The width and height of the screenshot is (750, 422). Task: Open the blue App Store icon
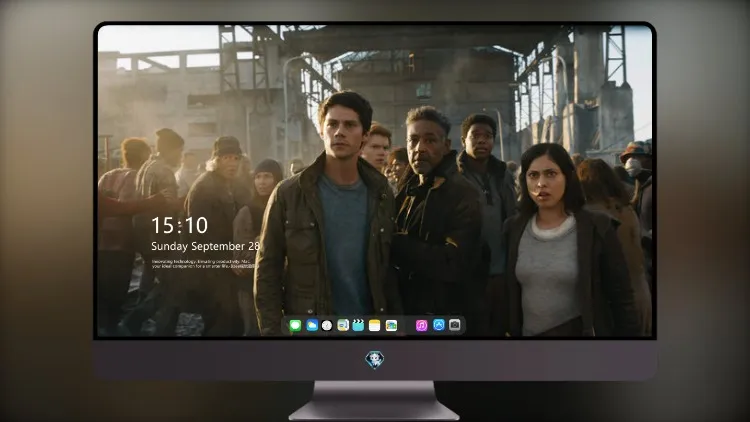click(439, 325)
